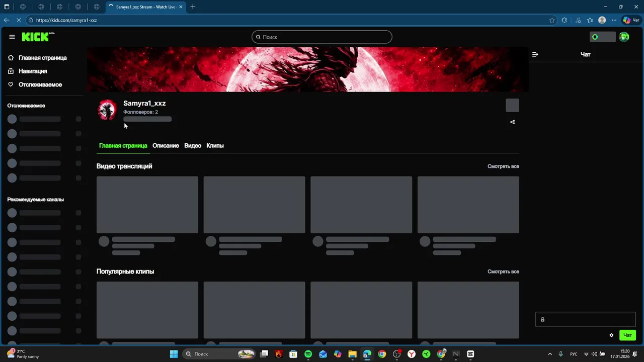The height and width of the screenshot is (362, 644).
Task: Select the Samyra1_xxz Stream browser tab
Action: 146,7
